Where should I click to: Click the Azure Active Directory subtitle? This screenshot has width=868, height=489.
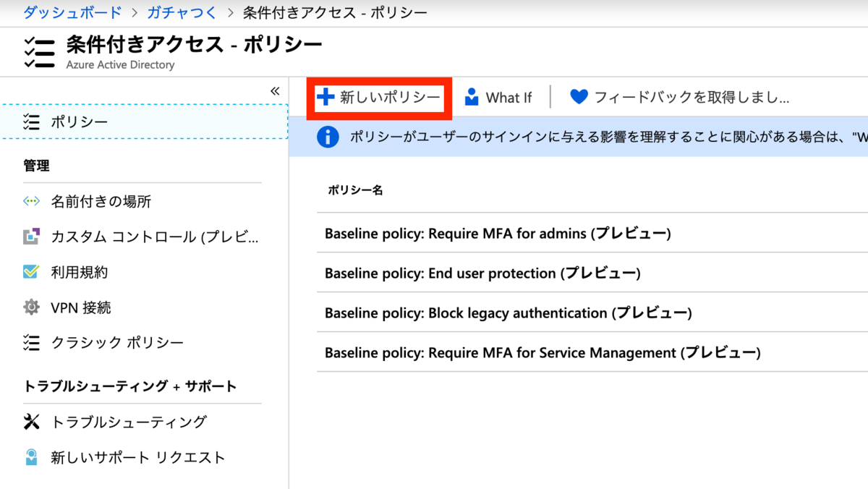point(120,65)
